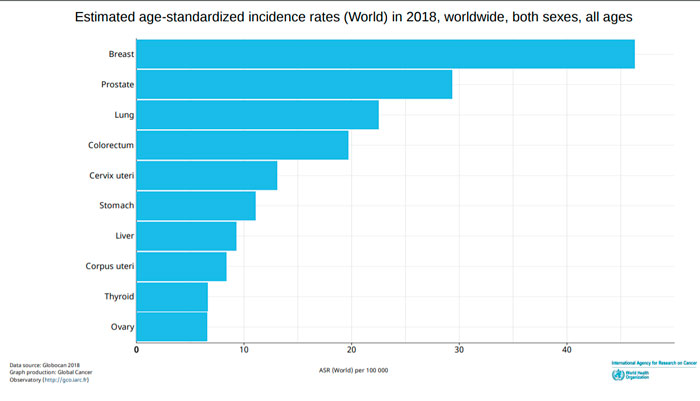Select the Stomach bar
The image size is (700, 401).
[x=196, y=206]
